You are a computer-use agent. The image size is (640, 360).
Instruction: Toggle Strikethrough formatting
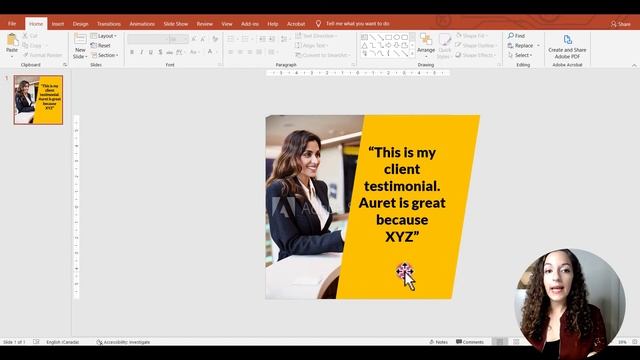[169, 52]
